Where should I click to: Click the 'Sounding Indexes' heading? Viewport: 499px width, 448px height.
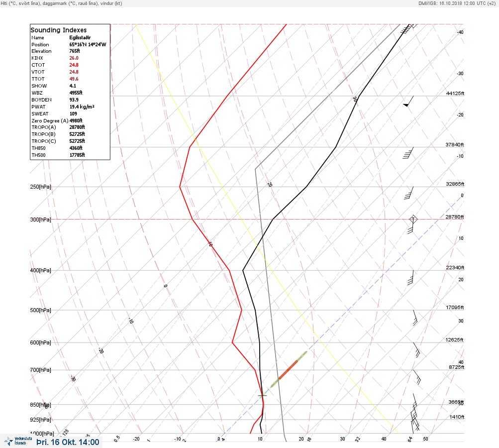[x=59, y=30]
